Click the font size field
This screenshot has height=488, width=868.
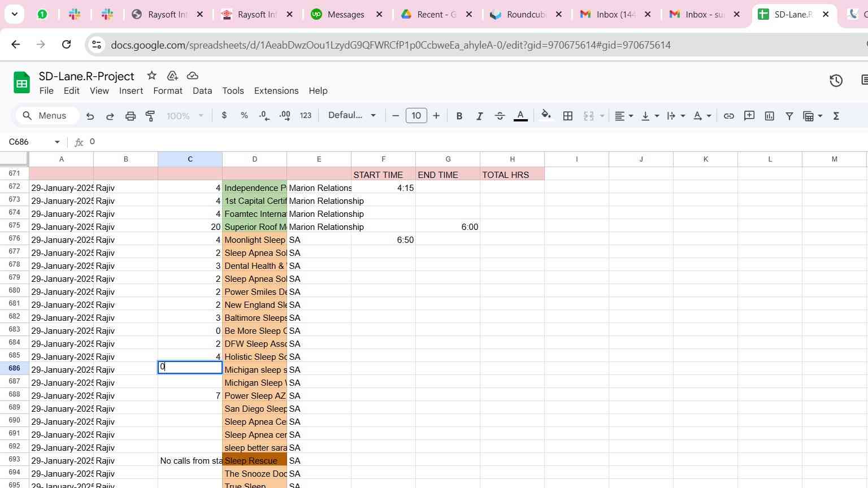tap(416, 116)
